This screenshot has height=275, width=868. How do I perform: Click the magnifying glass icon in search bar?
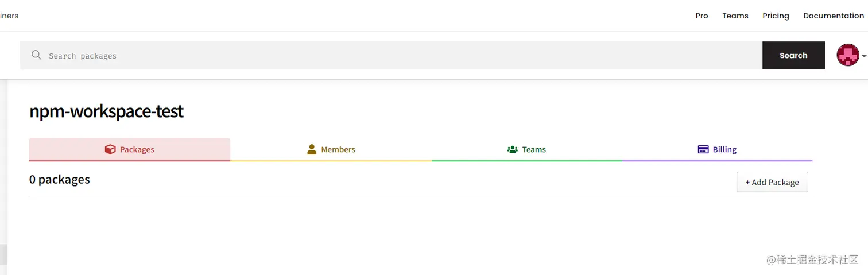pos(37,55)
